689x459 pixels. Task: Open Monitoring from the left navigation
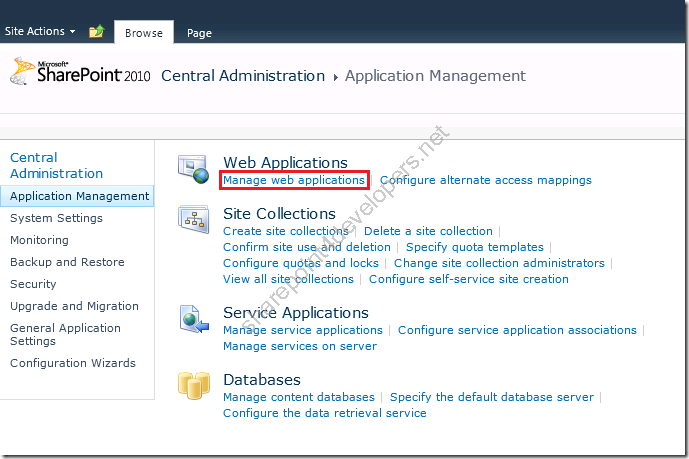point(40,240)
